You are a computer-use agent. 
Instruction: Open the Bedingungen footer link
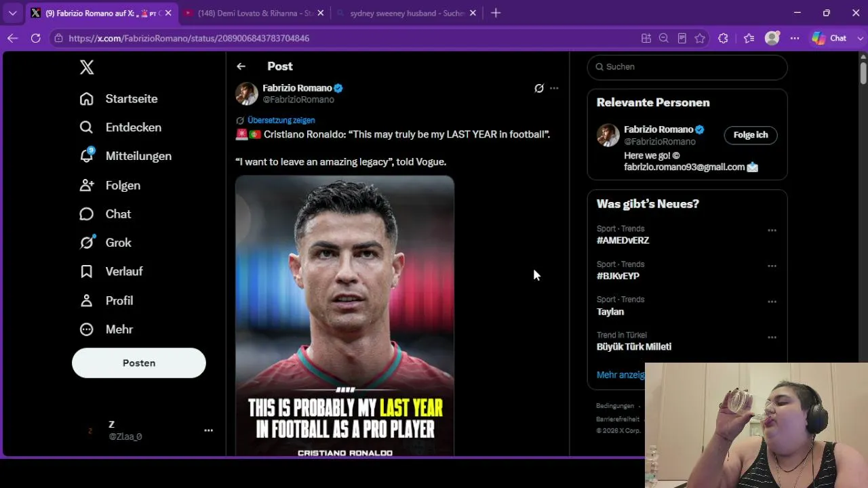coord(615,406)
